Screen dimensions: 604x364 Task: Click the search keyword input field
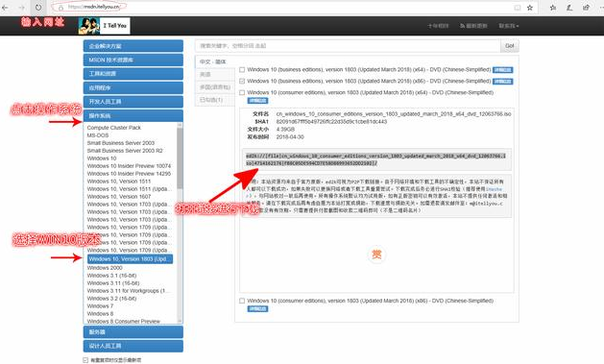pos(348,46)
